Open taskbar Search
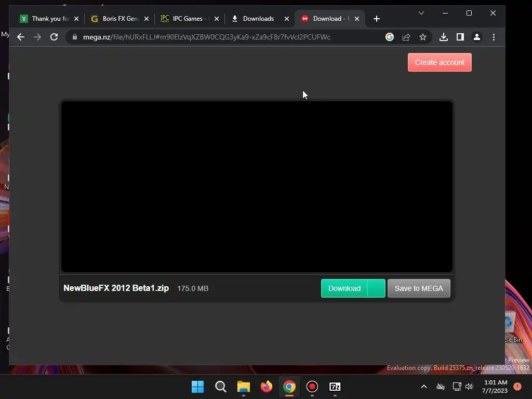This screenshot has width=532, height=399. coord(220,387)
